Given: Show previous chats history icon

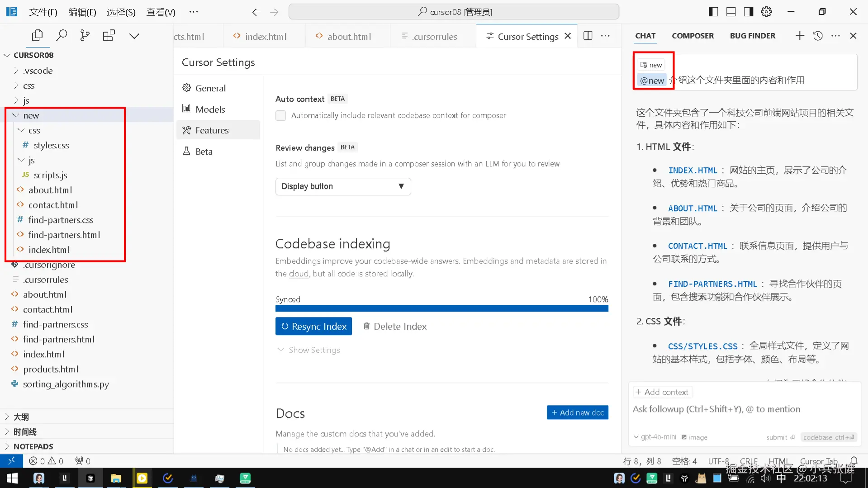Looking at the screenshot, I should pyautogui.click(x=818, y=36).
